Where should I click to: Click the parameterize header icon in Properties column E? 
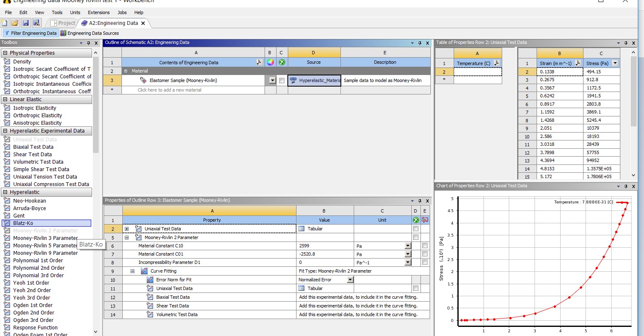coord(425,220)
